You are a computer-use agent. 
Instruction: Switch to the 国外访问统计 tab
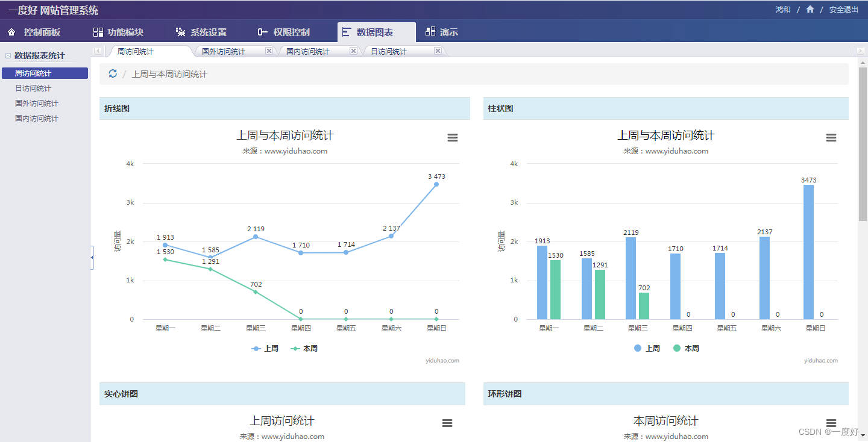(x=224, y=52)
